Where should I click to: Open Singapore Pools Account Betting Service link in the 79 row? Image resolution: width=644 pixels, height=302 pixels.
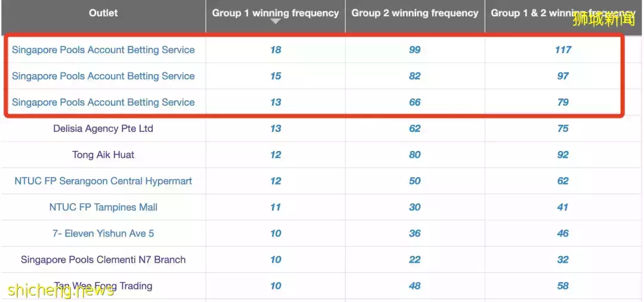click(x=103, y=102)
